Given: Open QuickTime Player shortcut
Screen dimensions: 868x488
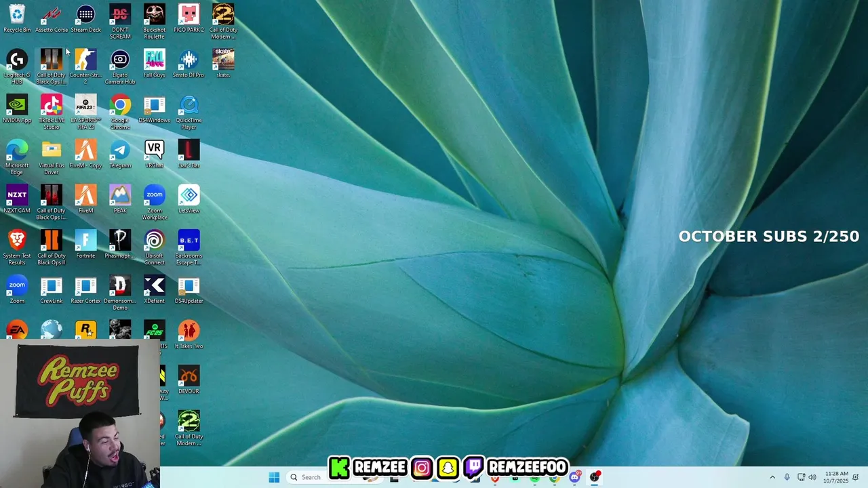Looking at the screenshot, I should tap(189, 113).
